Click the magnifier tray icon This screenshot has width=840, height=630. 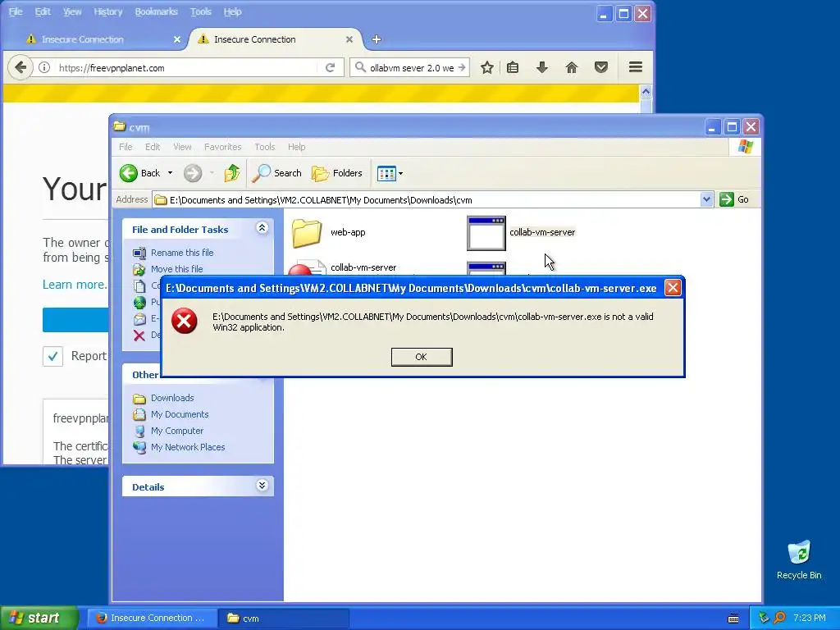click(x=779, y=618)
